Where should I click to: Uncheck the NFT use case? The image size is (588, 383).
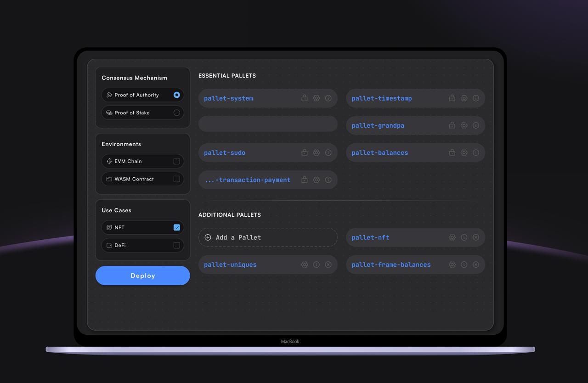coord(176,227)
